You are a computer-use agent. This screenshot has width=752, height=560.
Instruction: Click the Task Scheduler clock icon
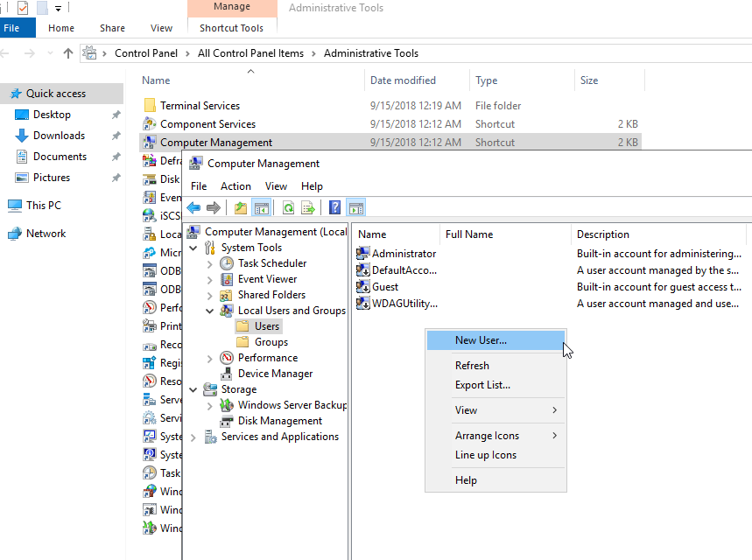[227, 263]
